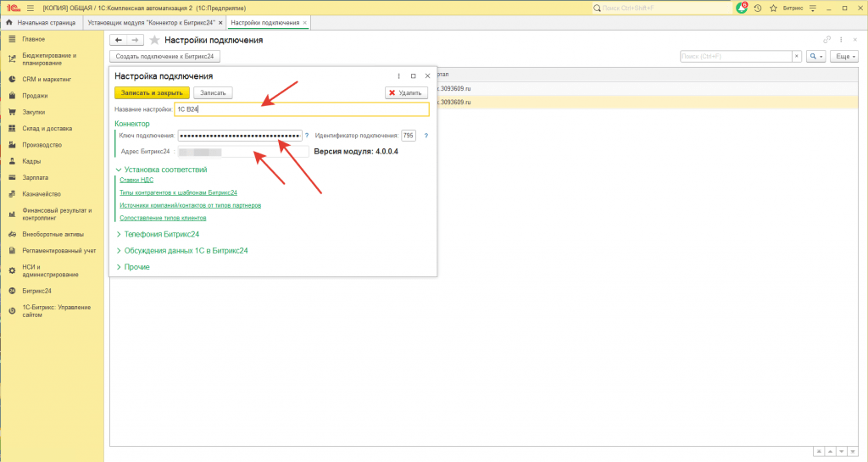Open the notifications bell icon
This screenshot has width=868, height=462.
point(742,8)
